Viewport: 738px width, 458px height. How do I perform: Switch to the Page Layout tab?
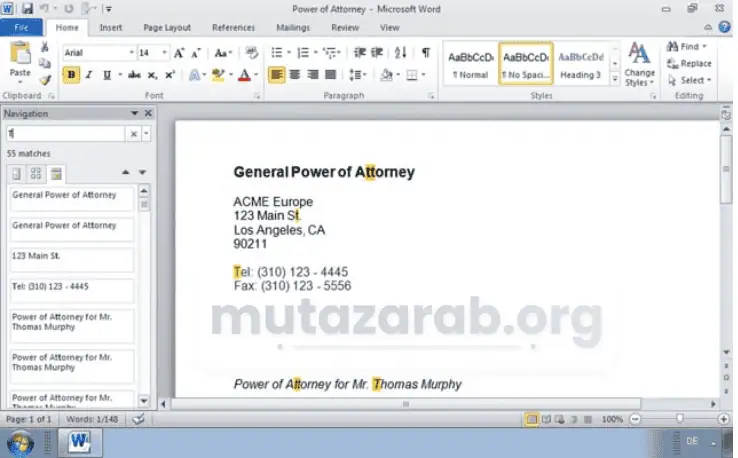point(167,28)
